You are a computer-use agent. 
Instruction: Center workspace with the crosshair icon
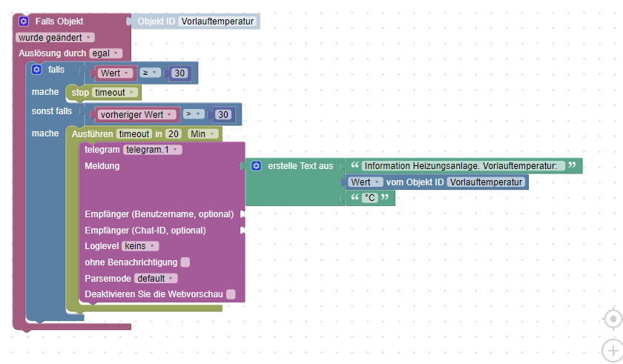click(613, 318)
